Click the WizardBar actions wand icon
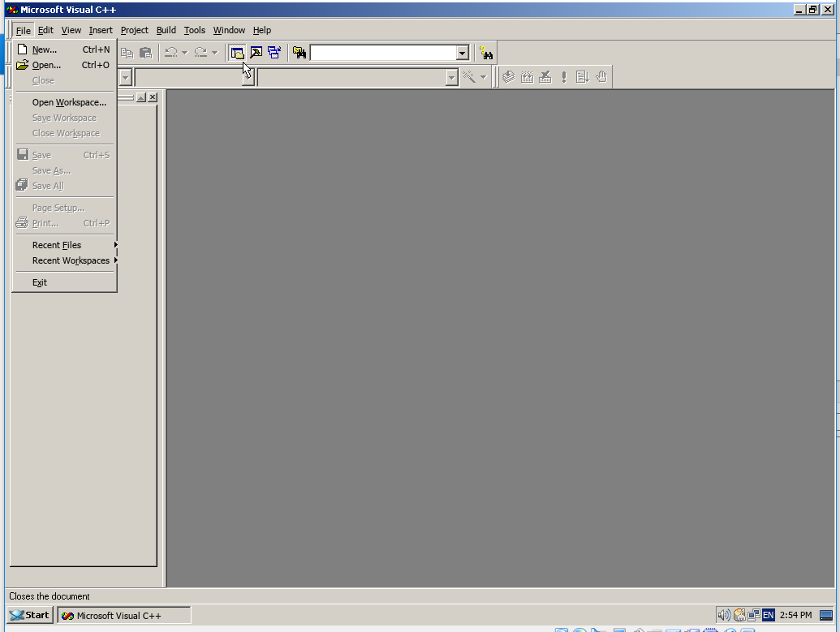840x632 pixels. coord(469,77)
